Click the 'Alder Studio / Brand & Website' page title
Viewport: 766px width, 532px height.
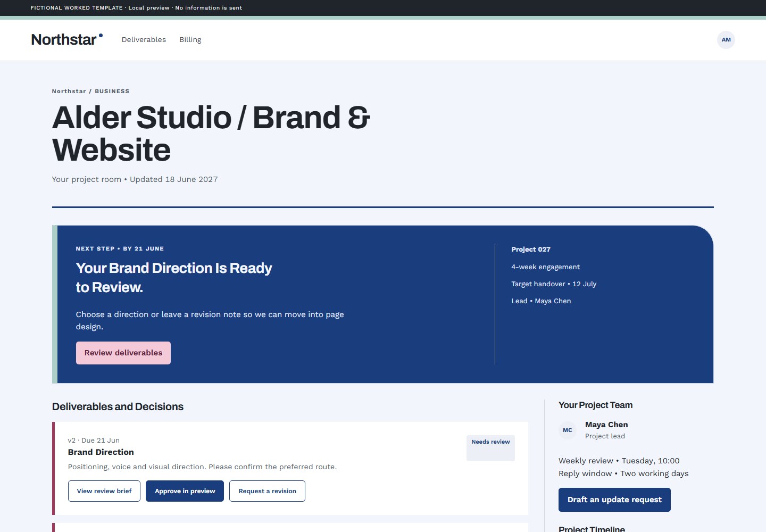coord(211,134)
